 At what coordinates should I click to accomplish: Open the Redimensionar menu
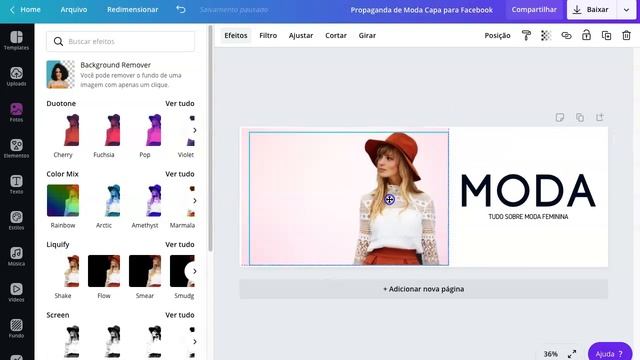(x=133, y=9)
